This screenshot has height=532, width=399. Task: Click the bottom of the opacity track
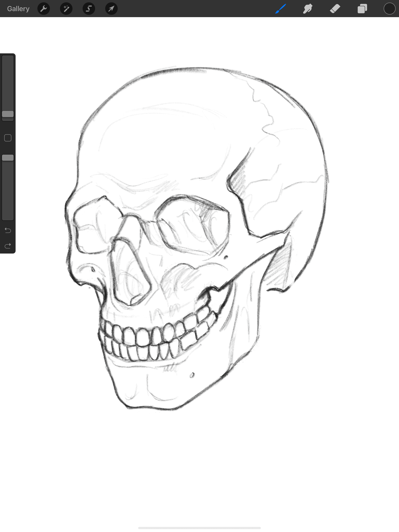[x=8, y=217]
